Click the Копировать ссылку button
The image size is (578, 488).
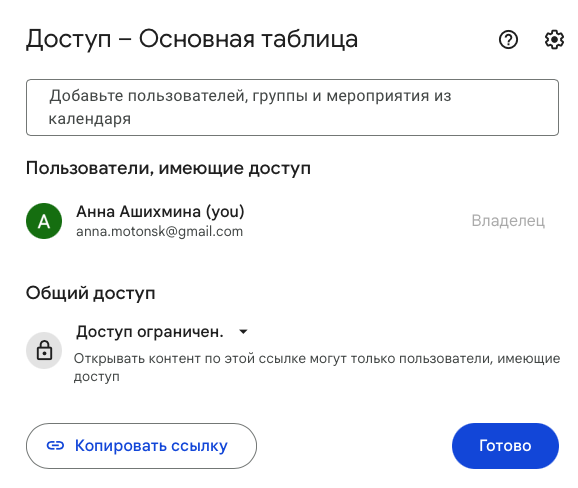click(x=141, y=446)
